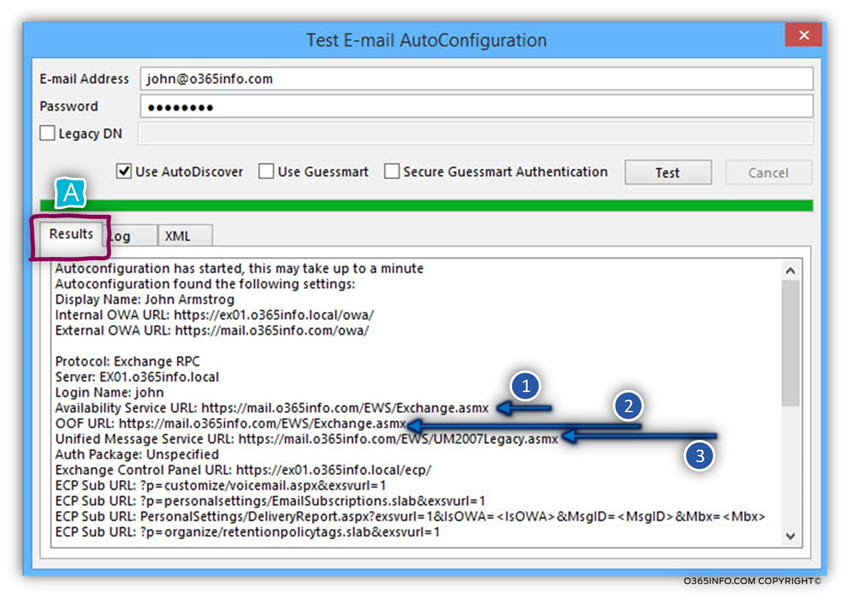
Task: Click the green autoconfiguration progress bar
Action: pos(427,205)
